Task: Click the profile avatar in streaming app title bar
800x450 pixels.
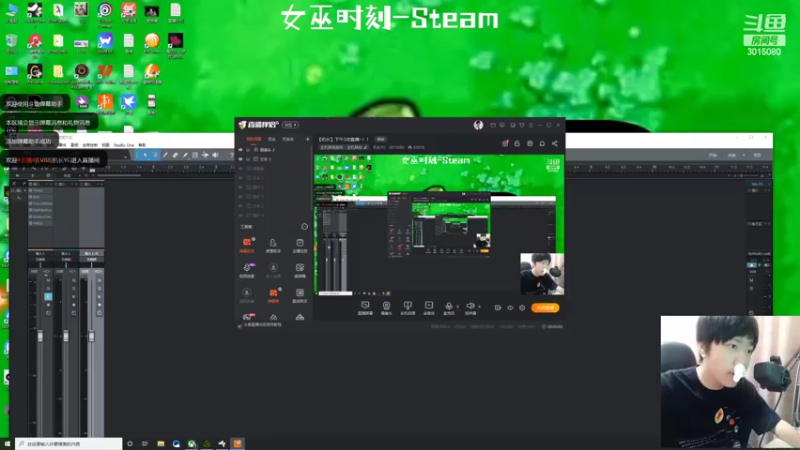Action: tap(478, 125)
